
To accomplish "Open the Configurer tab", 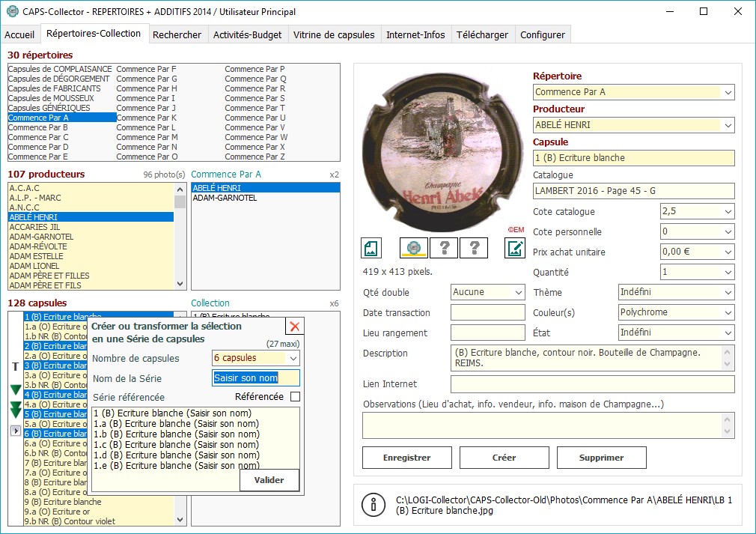I will (543, 34).
